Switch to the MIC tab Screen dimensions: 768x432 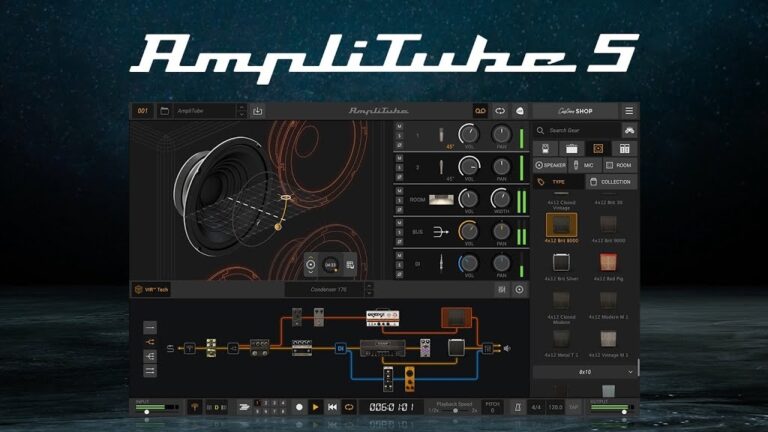click(584, 165)
